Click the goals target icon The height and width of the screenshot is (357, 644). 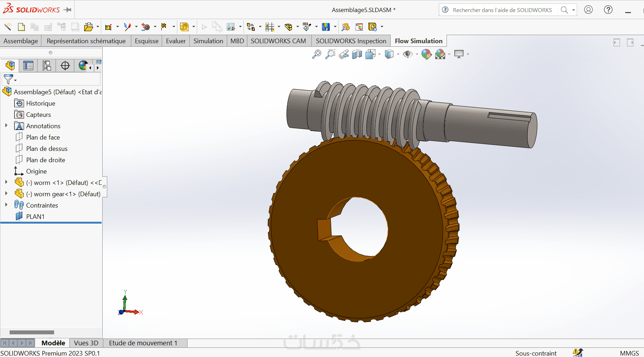(145, 27)
